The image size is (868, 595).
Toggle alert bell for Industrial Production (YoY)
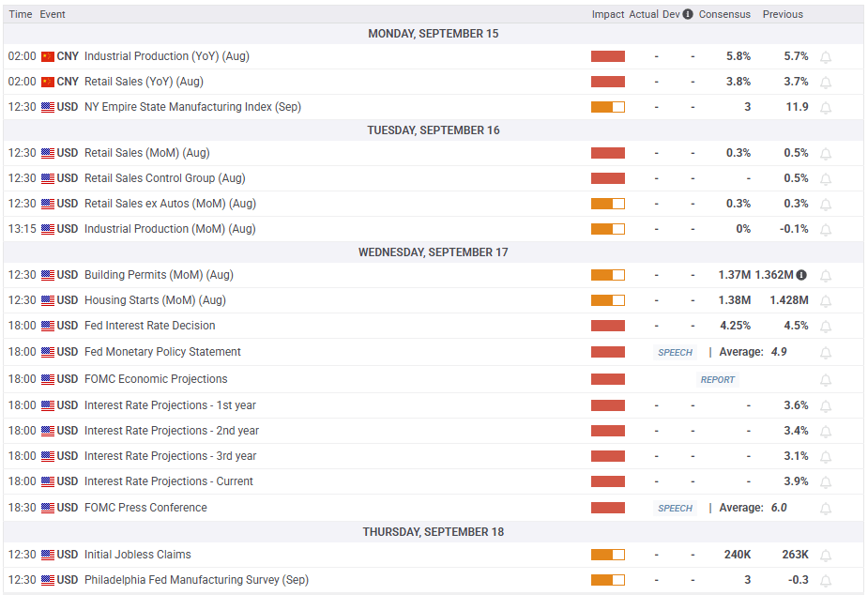826,57
